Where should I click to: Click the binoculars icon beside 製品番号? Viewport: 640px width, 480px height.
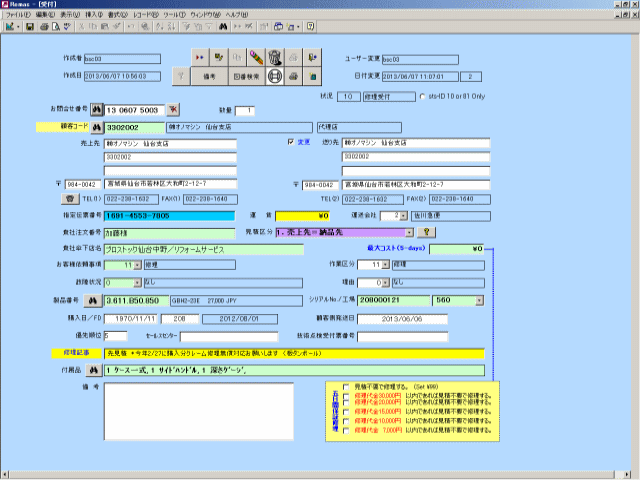(97, 299)
